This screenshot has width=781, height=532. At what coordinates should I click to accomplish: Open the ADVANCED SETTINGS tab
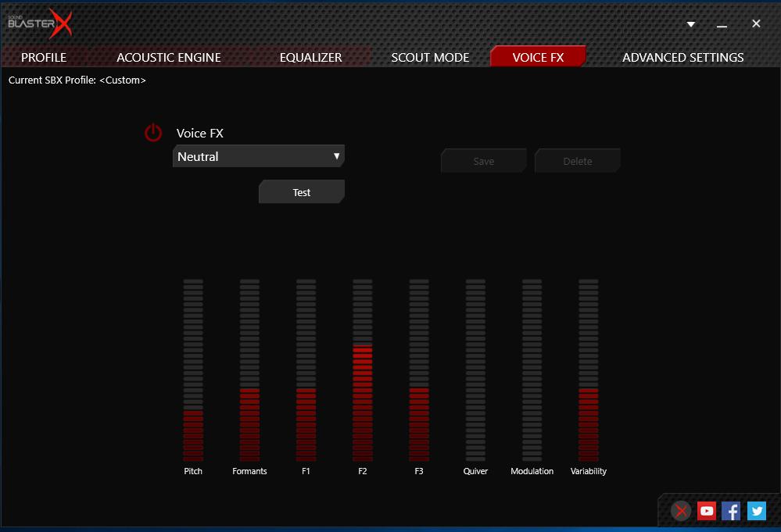click(x=682, y=57)
